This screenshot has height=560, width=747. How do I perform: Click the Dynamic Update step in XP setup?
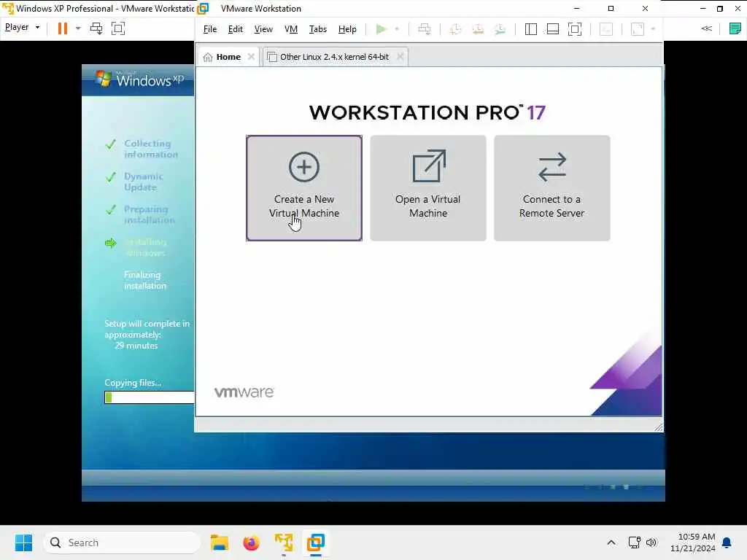point(144,182)
